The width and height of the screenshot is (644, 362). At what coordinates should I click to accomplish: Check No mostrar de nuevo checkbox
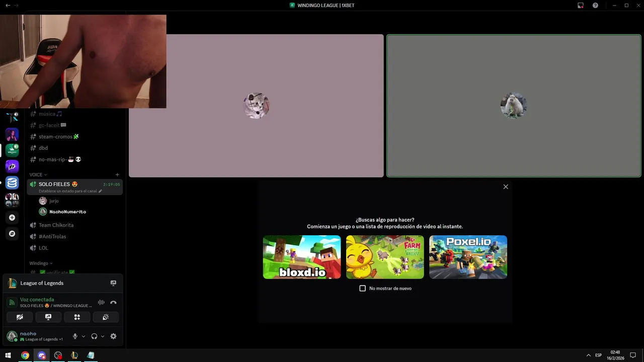coord(362,288)
